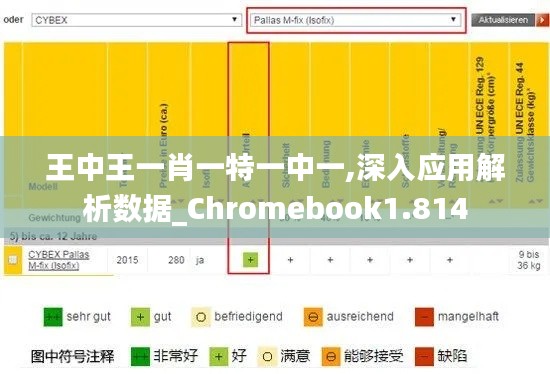Click the plus rating in the Schadstoffe column
The height and width of the screenshot is (374, 550).
pos(410,260)
